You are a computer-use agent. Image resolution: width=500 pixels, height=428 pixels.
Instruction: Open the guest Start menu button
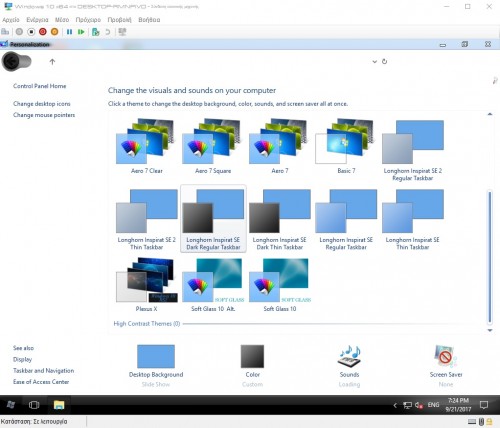[11, 405]
